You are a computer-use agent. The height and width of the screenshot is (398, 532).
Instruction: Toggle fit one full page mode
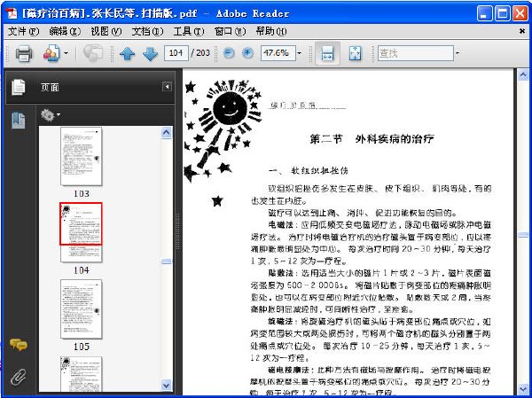(x=355, y=53)
